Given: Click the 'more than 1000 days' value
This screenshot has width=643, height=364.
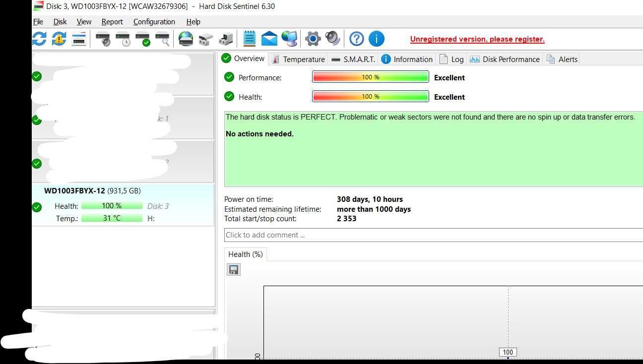Looking at the screenshot, I should click(x=374, y=209).
